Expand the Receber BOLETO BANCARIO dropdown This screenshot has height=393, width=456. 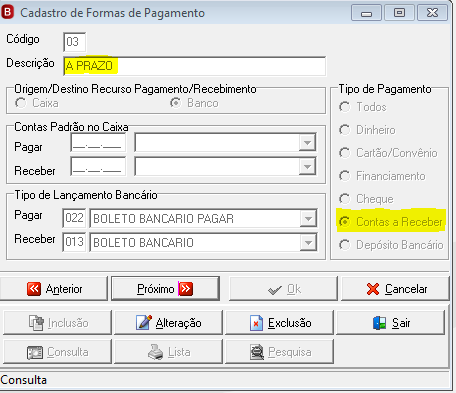click(308, 243)
